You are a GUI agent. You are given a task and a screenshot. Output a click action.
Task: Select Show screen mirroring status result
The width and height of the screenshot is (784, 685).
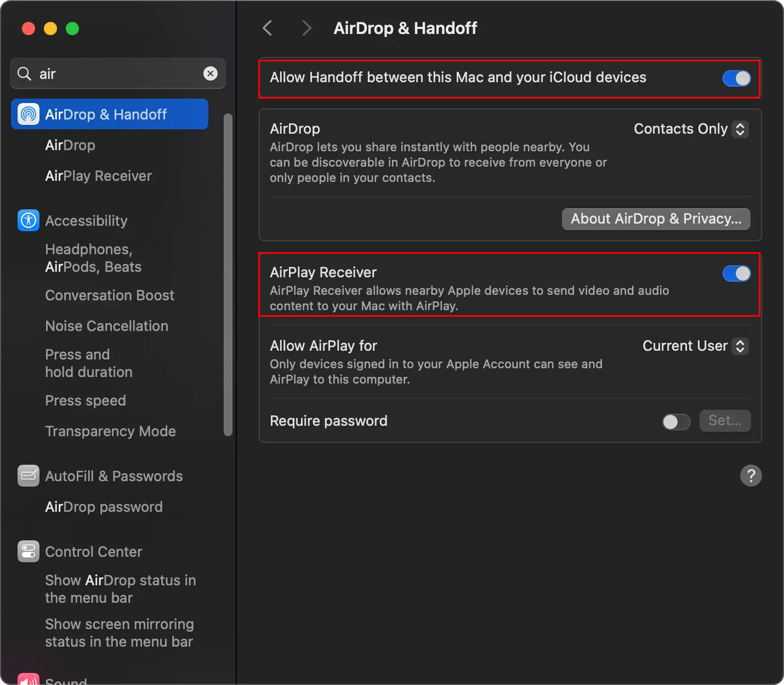120,633
